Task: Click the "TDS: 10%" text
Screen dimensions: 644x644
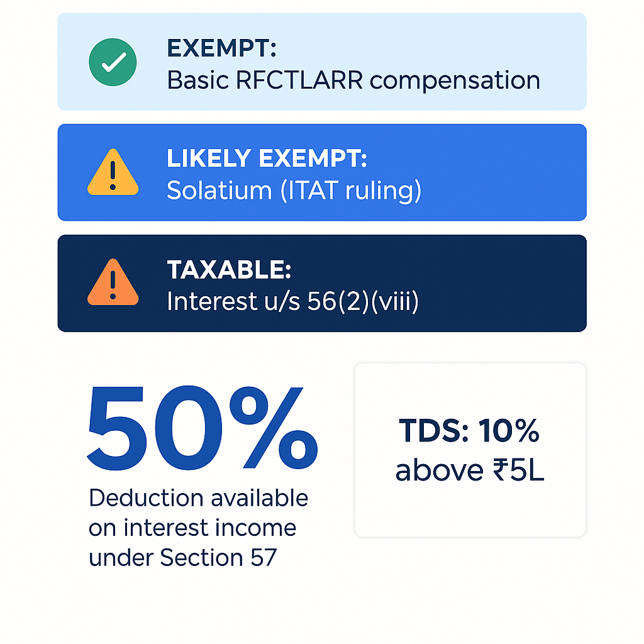Action: click(x=470, y=431)
